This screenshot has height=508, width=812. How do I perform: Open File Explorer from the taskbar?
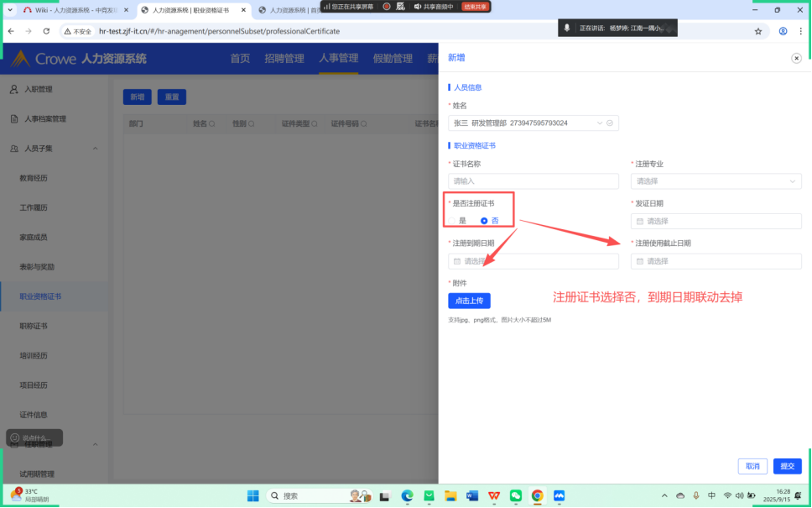(x=450, y=496)
